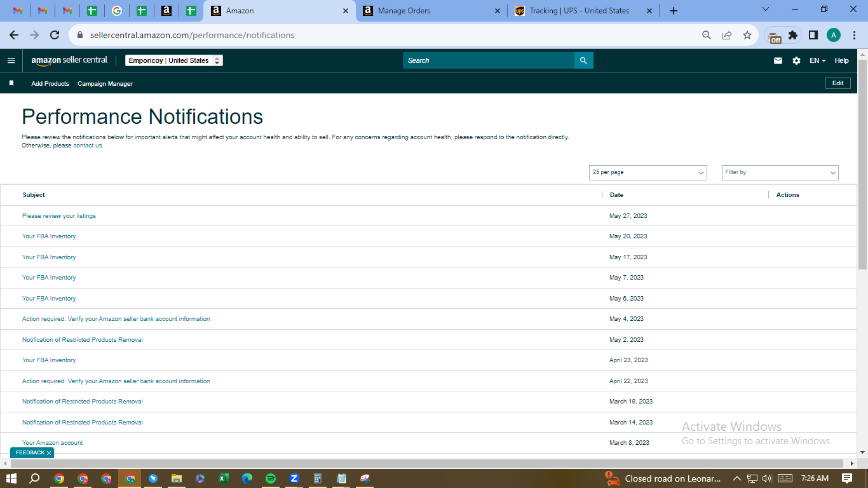Click the date March 19, 2023
The height and width of the screenshot is (488, 868).
coord(631,402)
